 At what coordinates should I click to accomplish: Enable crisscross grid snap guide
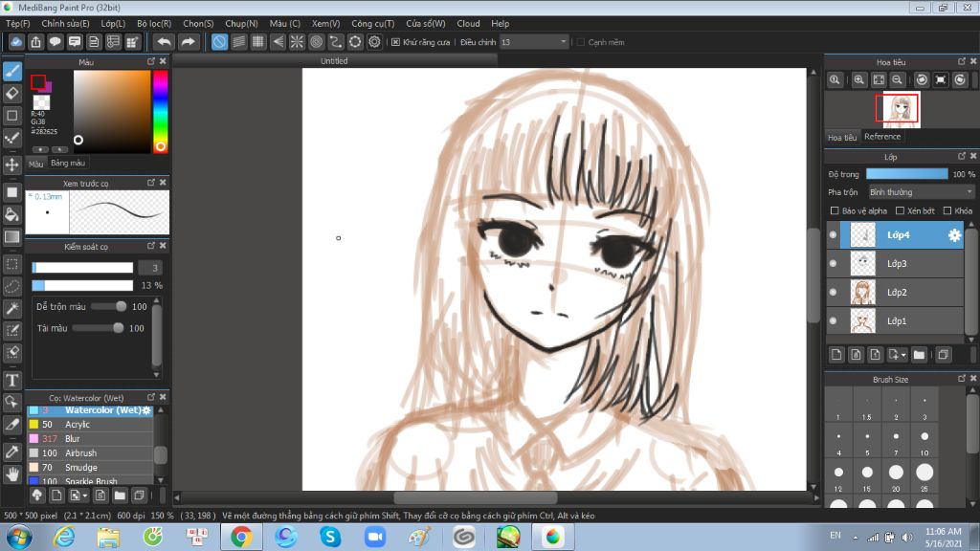258,42
